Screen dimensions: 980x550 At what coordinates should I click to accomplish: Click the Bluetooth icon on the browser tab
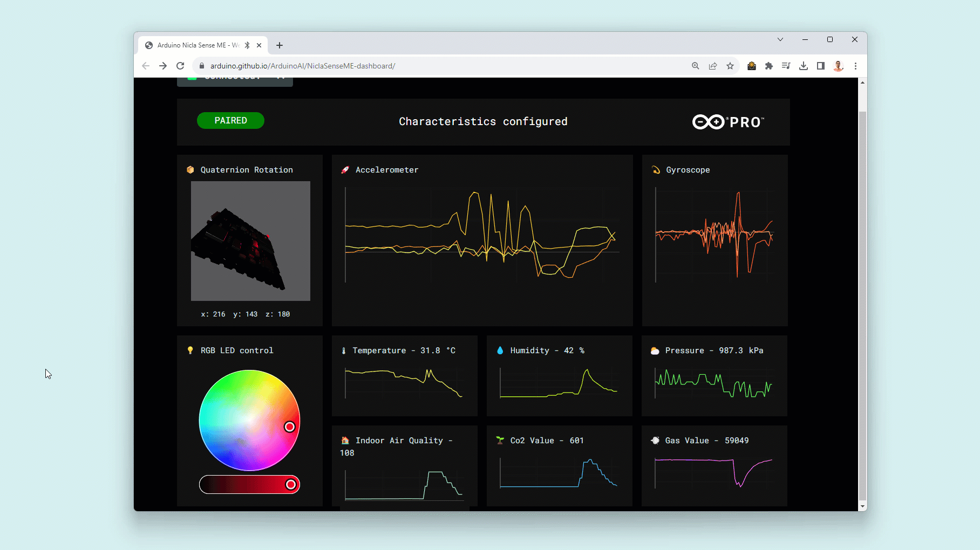[x=247, y=45]
